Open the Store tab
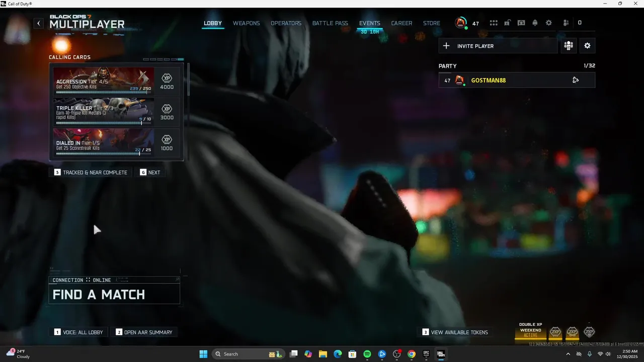The image size is (644, 362). click(x=431, y=23)
